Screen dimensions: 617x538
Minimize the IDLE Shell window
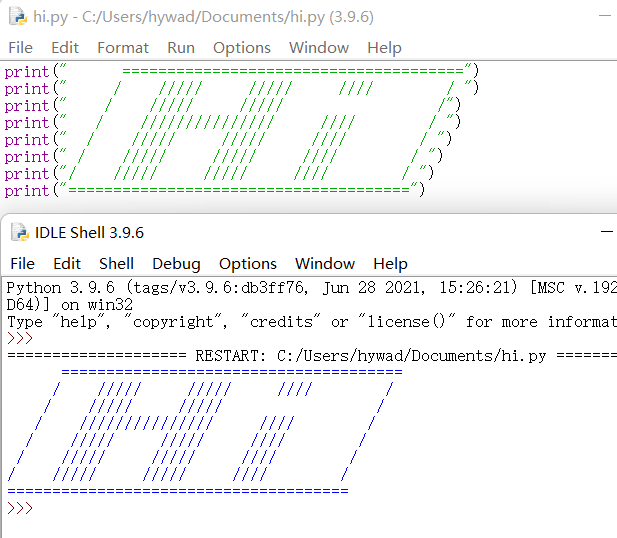coord(607,232)
